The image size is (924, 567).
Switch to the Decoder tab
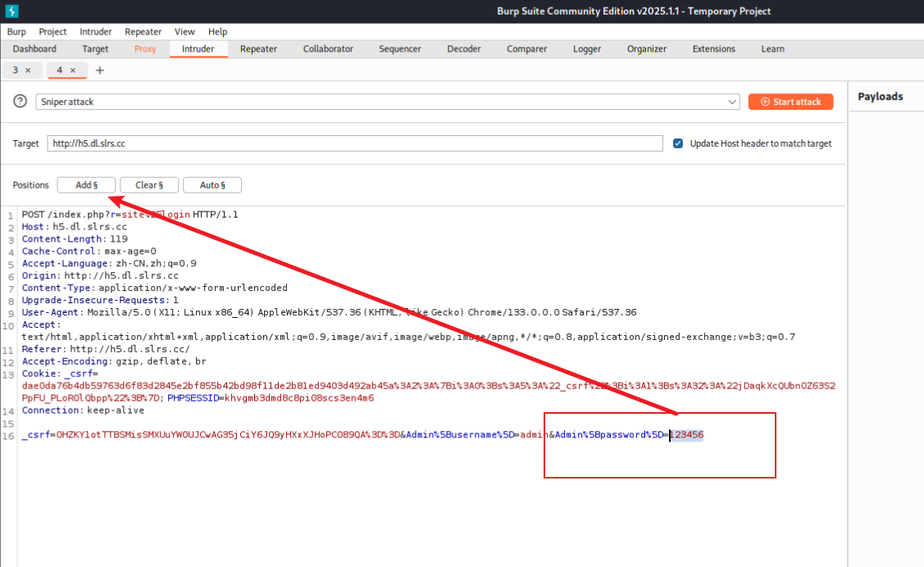coord(463,49)
